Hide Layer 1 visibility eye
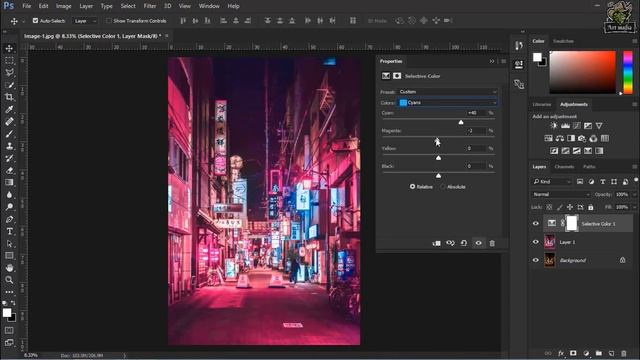This screenshot has height=360, width=640. click(536, 242)
